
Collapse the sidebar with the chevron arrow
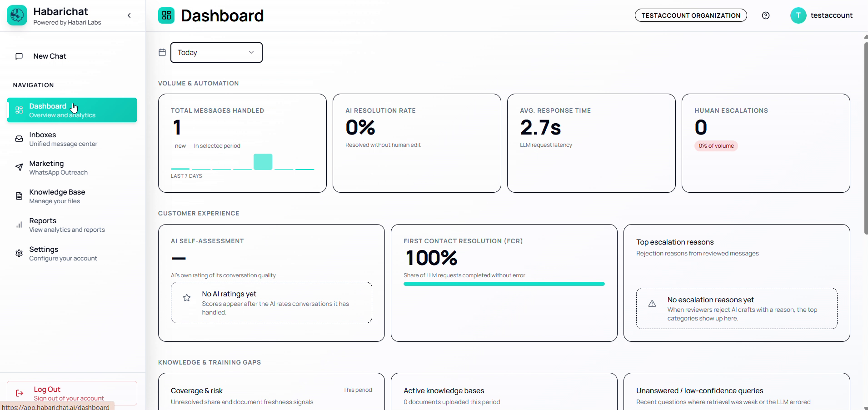pyautogui.click(x=129, y=15)
